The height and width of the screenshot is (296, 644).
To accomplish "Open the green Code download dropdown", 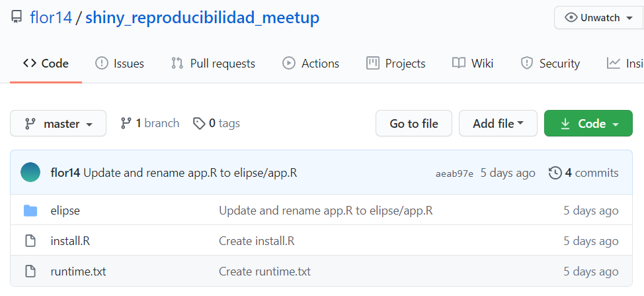I will [588, 123].
